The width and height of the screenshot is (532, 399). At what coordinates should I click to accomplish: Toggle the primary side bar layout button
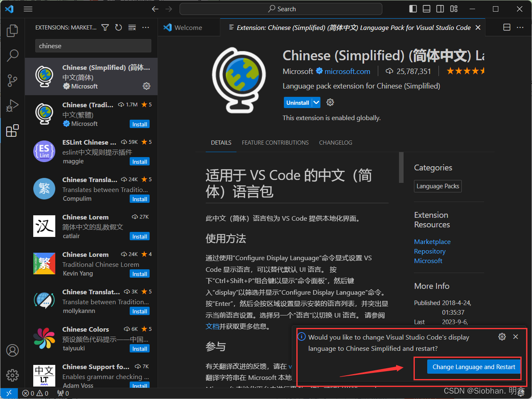[x=413, y=9]
